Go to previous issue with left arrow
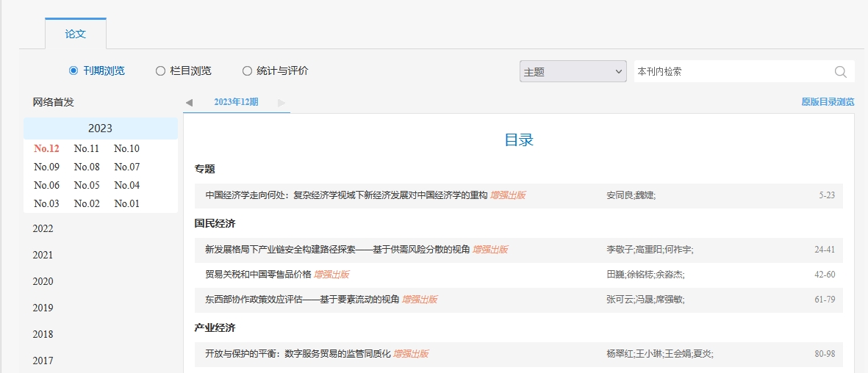The width and height of the screenshot is (868, 373). (x=189, y=103)
